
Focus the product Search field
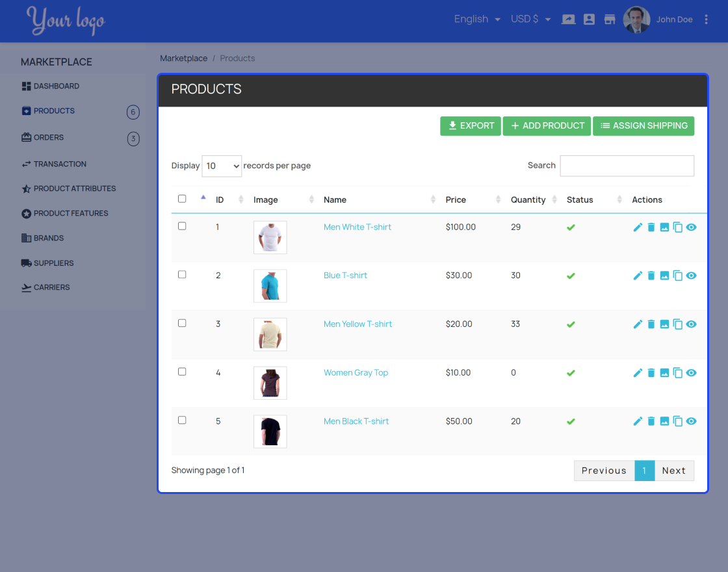[627, 166]
